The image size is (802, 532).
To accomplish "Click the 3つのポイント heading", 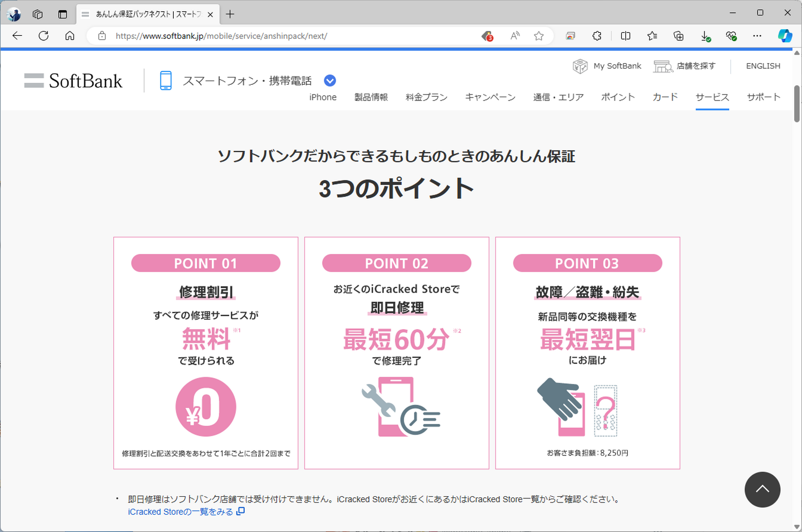I will point(396,188).
